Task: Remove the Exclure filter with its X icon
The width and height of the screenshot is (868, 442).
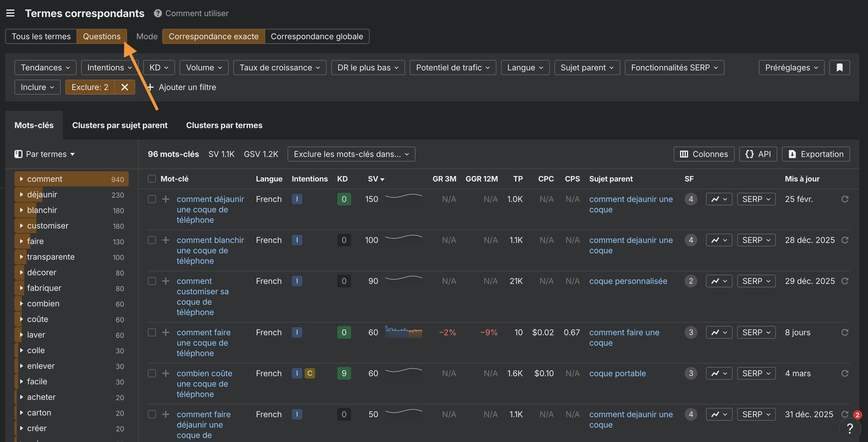Action: [x=125, y=87]
